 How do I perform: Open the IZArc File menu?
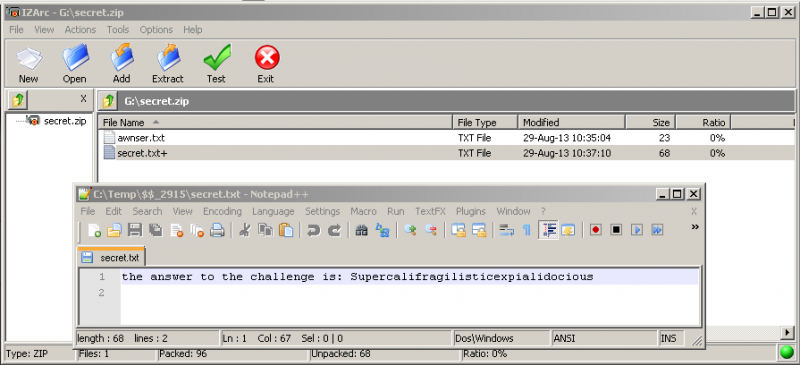tap(16, 30)
